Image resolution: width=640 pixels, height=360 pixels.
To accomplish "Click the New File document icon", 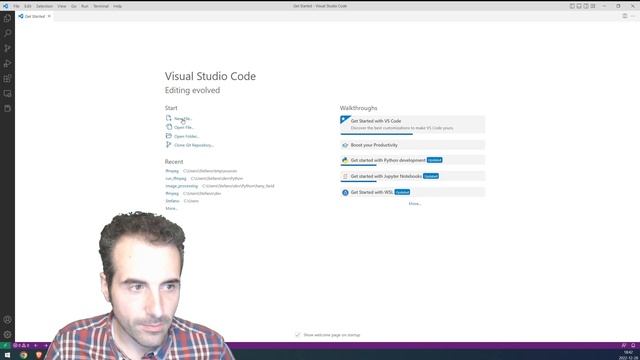I will pyautogui.click(x=169, y=118).
